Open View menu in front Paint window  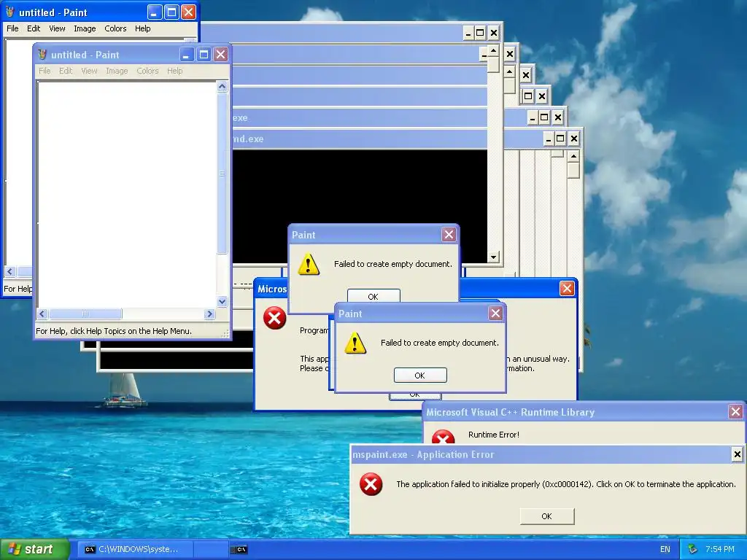[89, 71]
